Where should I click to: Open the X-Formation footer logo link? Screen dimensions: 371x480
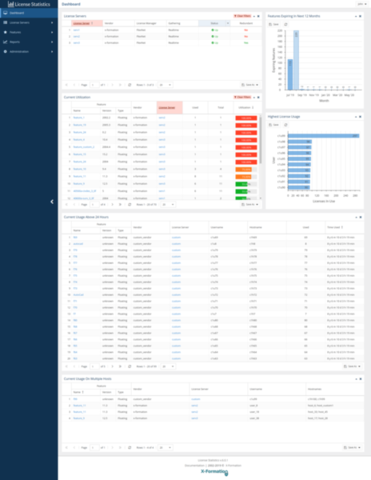[x=214, y=472]
